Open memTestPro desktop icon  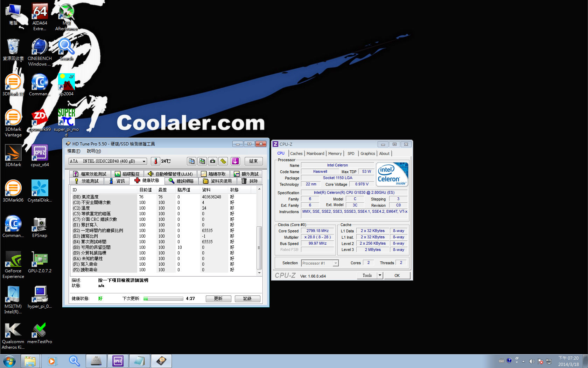[x=40, y=333]
